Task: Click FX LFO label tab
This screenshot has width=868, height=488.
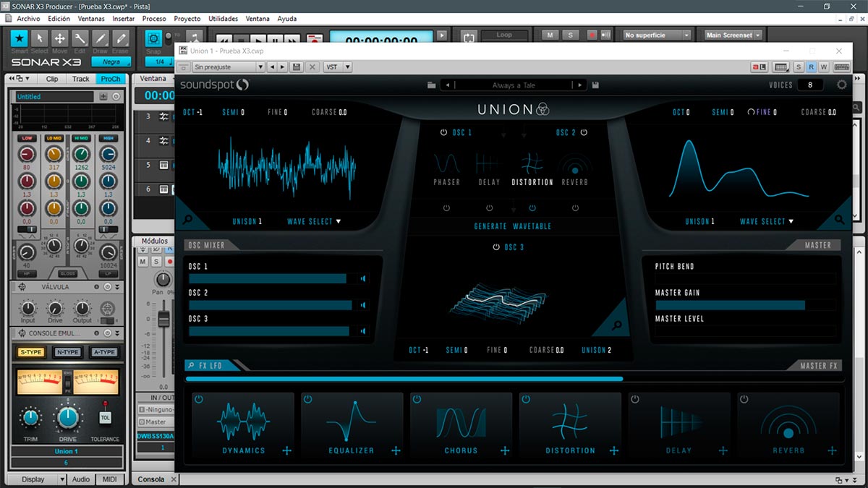Action: click(x=213, y=365)
